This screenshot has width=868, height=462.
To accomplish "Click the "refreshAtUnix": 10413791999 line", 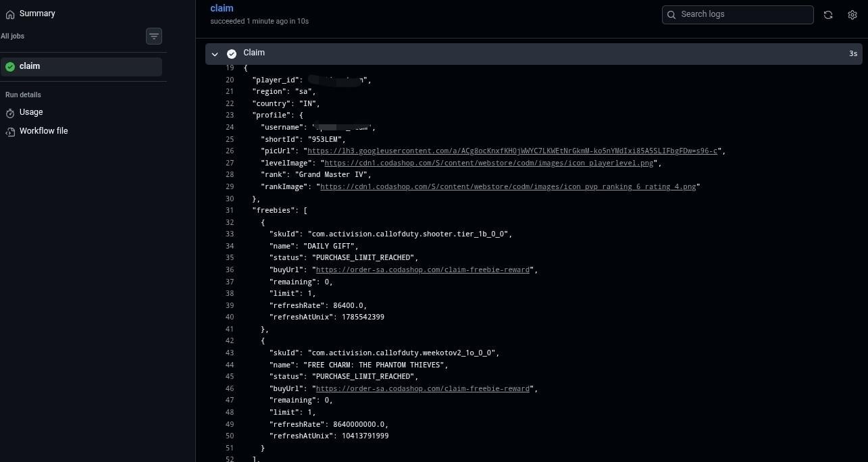I will [329, 436].
